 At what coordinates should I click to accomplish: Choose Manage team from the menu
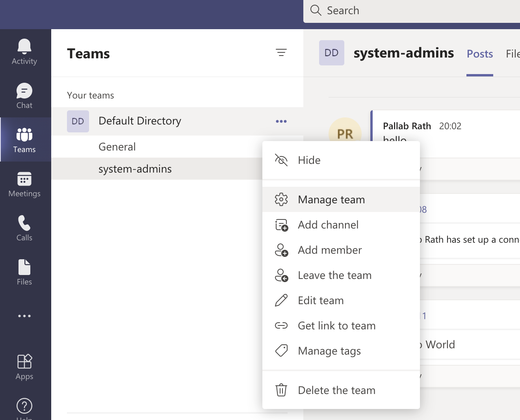coord(341,199)
